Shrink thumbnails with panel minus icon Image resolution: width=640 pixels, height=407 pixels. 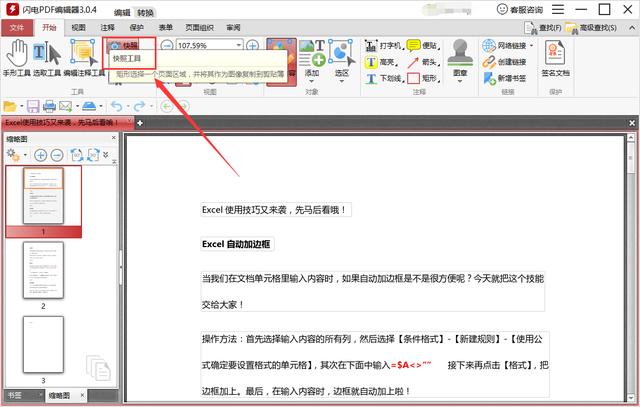(x=57, y=155)
